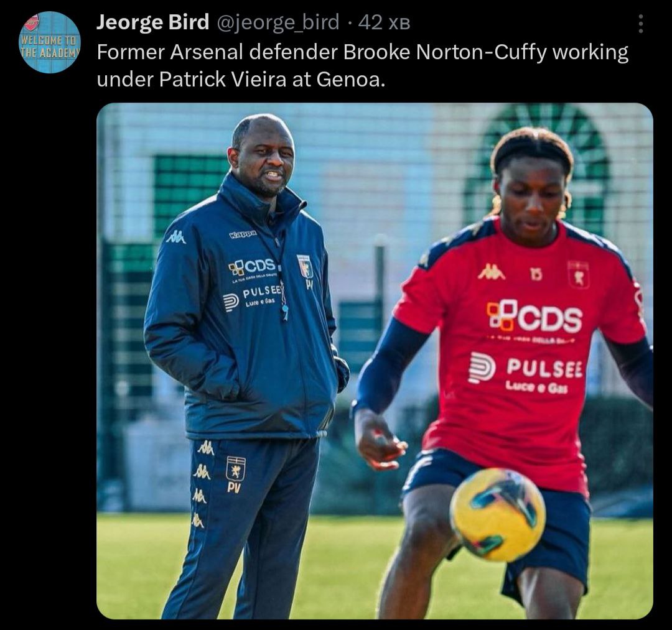Open the @jeorge_bird handle link
The height and width of the screenshot is (630, 672).
pos(278,22)
